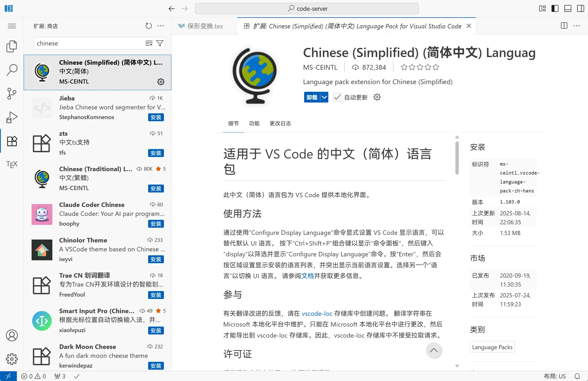Switch to the 功能 tab
The width and height of the screenshot is (588, 381).
254,123
